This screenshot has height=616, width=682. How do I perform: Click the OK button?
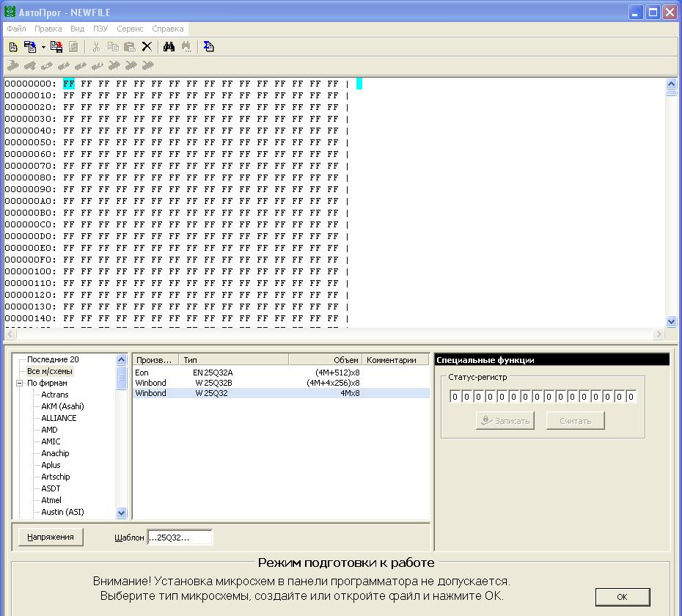pos(622,597)
